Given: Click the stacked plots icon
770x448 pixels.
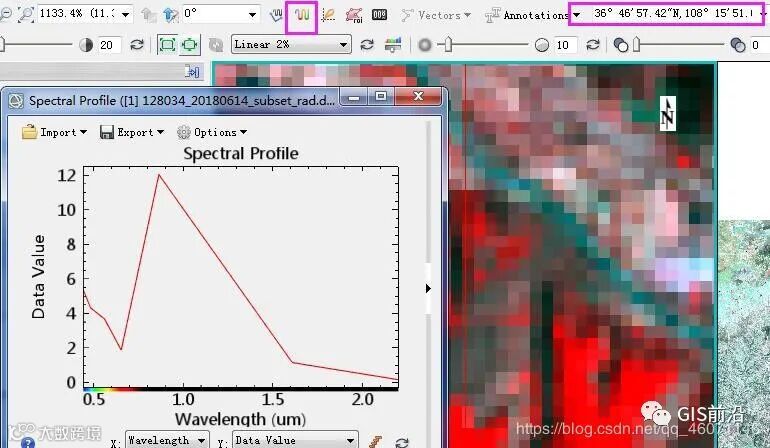Looking at the screenshot, I should [375, 441].
